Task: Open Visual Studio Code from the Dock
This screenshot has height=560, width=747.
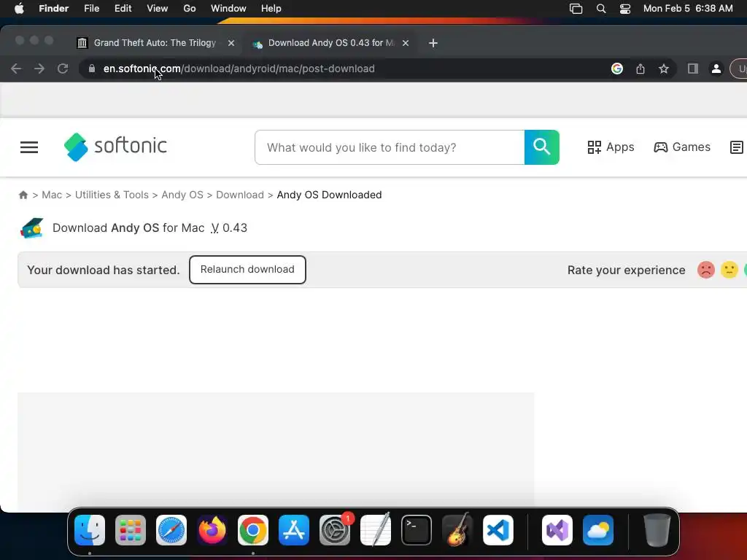Action: point(498,530)
